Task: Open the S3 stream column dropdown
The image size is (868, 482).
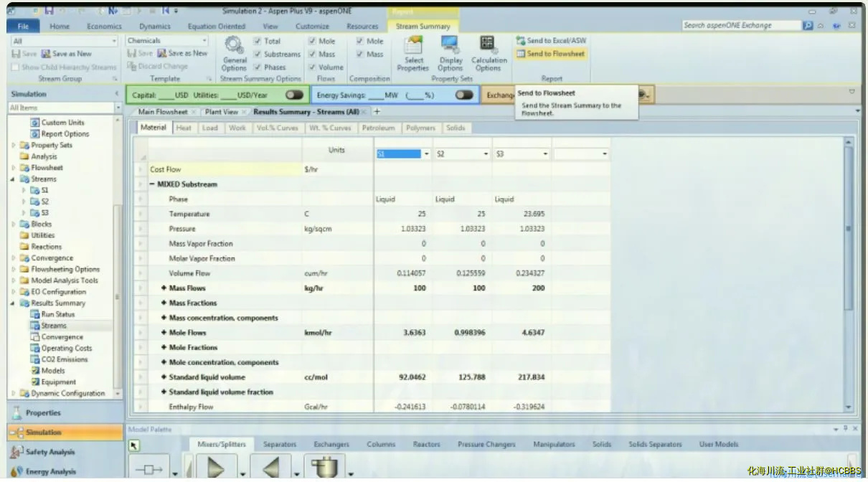Action: tap(546, 154)
